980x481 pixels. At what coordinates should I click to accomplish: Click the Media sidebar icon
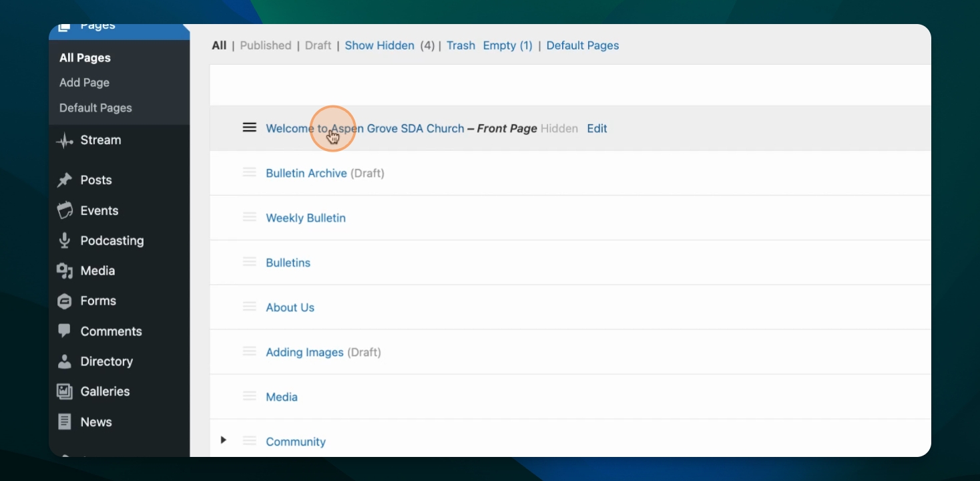[x=65, y=271]
